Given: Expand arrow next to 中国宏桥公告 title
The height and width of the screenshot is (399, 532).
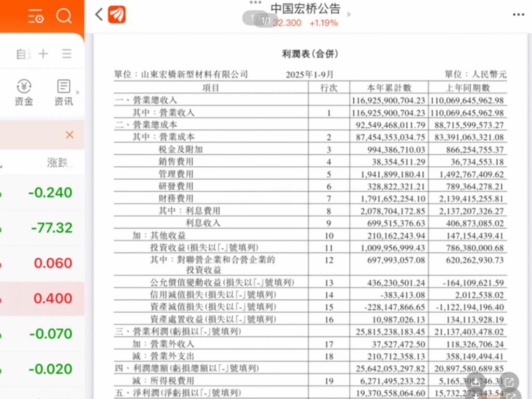Looking at the screenshot, I should click(x=349, y=15).
